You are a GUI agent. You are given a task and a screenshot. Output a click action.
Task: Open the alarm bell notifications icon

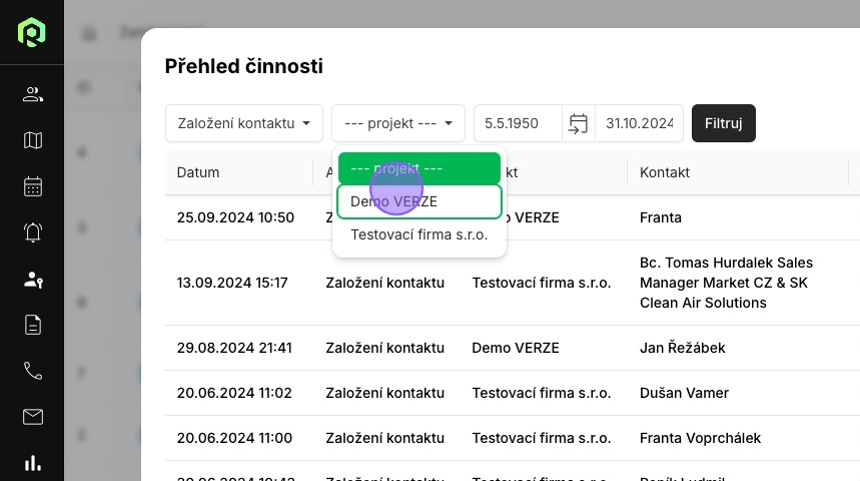pos(33,233)
